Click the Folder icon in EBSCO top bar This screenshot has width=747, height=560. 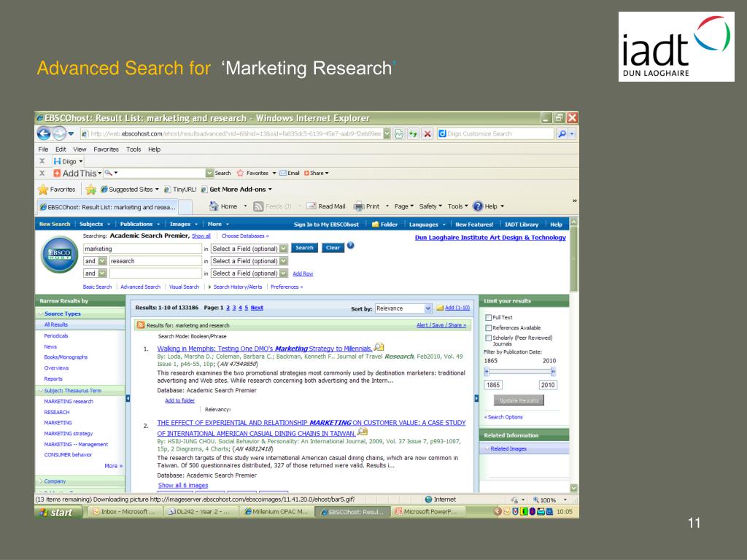[x=375, y=225]
